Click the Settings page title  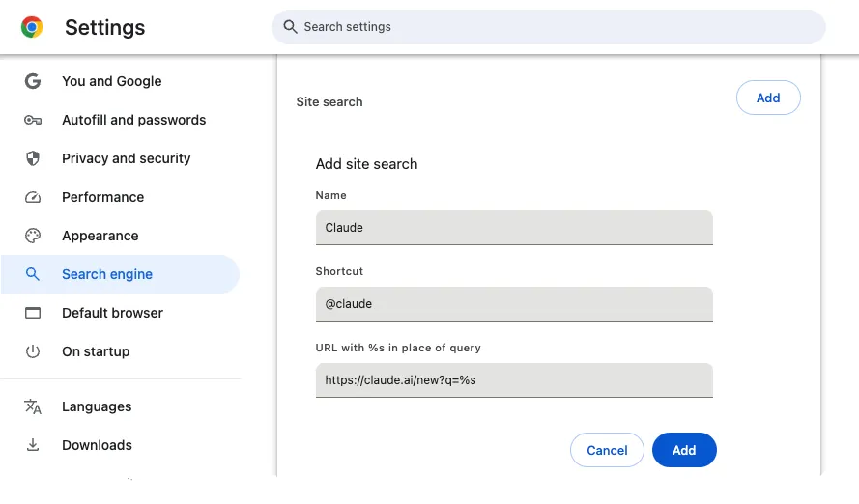point(104,27)
